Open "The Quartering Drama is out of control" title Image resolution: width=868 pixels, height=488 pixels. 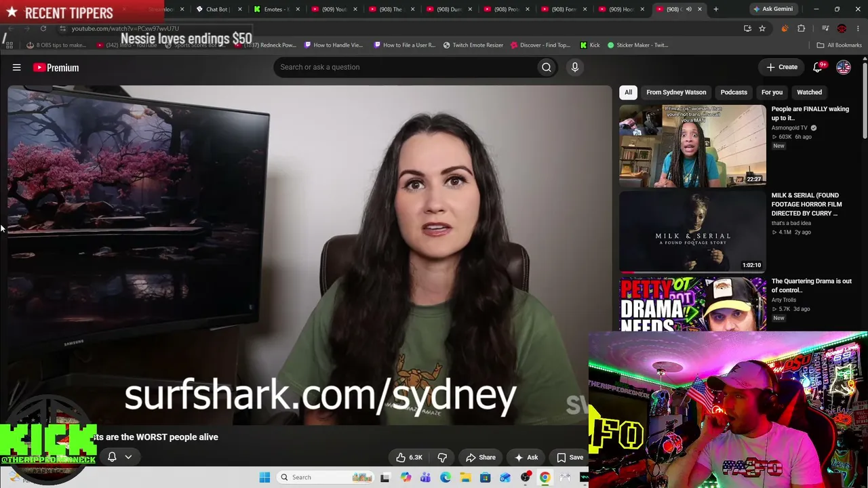point(811,285)
